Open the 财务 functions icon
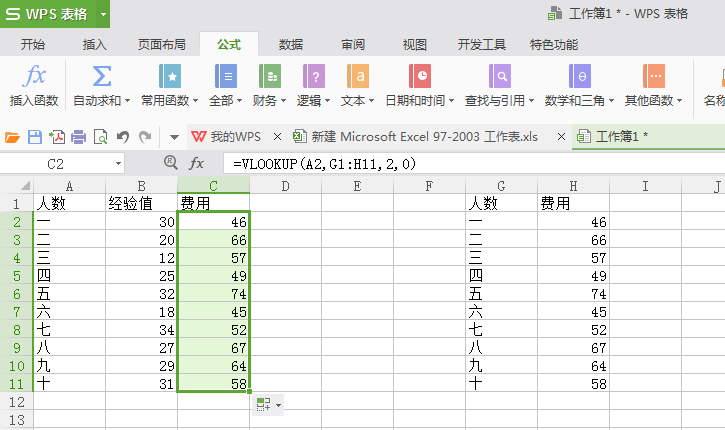Image resolution: width=725 pixels, height=430 pixels. click(269, 76)
